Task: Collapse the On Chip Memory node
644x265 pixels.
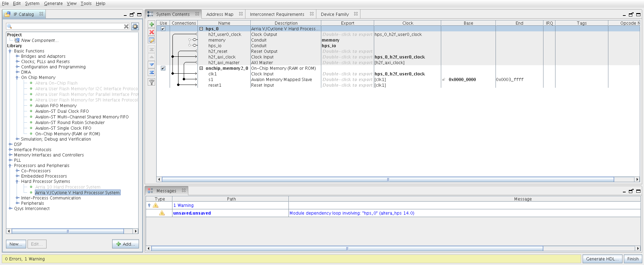Action: tap(17, 78)
